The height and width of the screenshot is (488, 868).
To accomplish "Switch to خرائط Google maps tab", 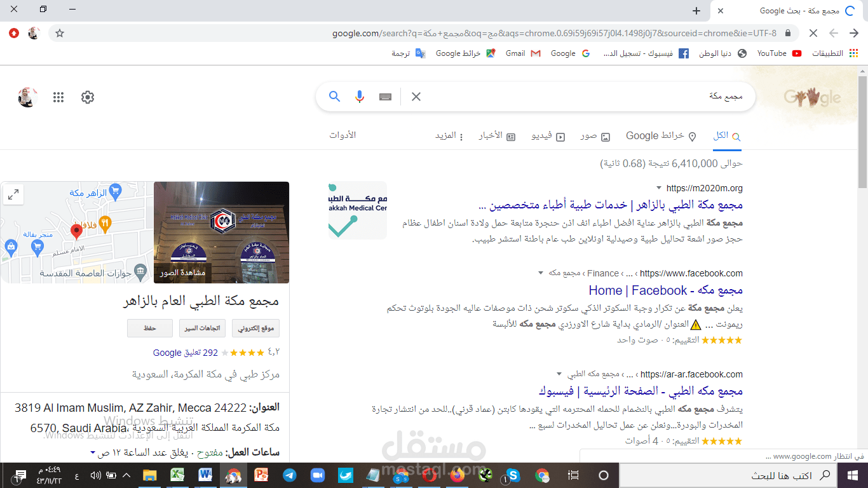I will tap(661, 136).
